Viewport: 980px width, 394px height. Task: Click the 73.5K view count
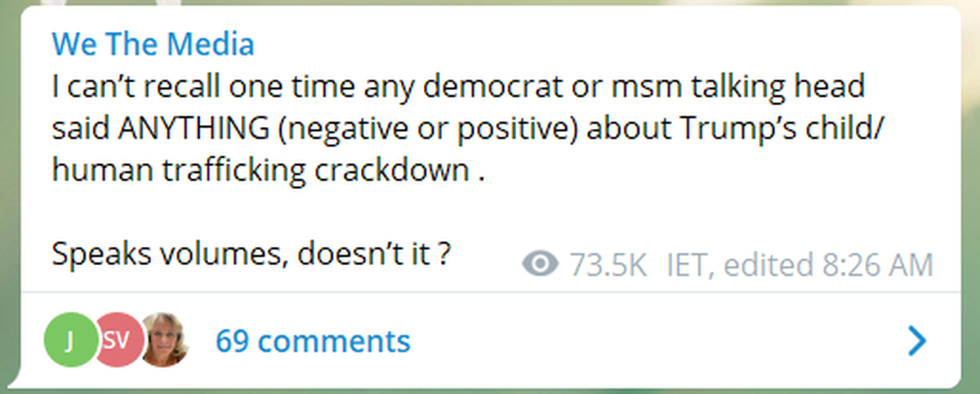(x=608, y=265)
